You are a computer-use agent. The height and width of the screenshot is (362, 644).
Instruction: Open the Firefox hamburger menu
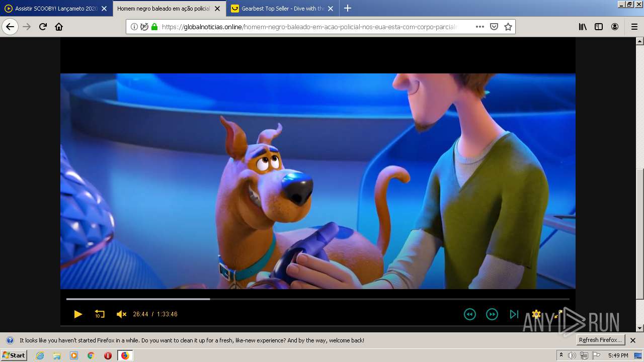(x=634, y=27)
